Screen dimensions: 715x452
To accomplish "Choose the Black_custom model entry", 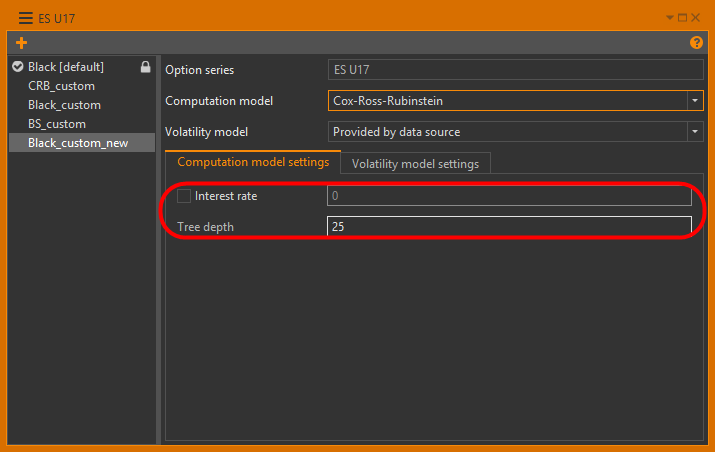I will [64, 105].
